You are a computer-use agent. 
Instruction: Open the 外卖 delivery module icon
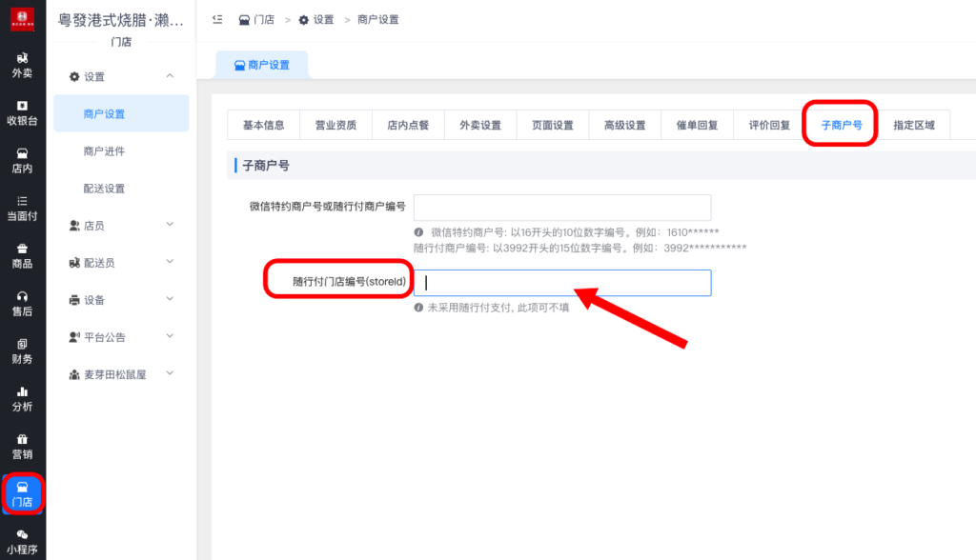click(21, 67)
